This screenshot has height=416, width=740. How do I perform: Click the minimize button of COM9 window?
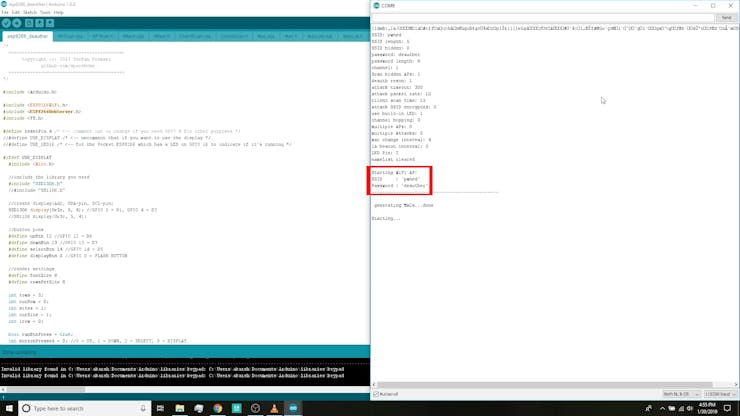click(x=695, y=6)
